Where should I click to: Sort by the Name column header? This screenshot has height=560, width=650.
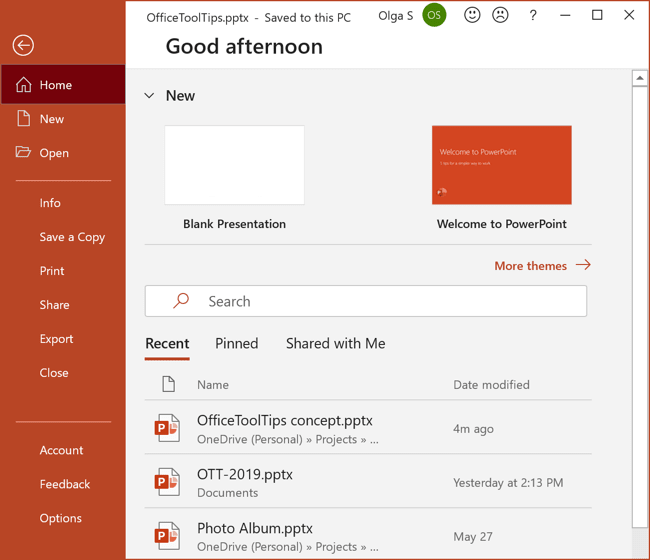point(213,385)
